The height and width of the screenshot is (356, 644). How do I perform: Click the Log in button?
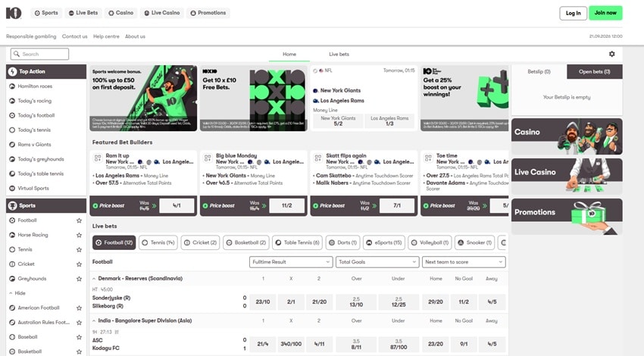(574, 13)
